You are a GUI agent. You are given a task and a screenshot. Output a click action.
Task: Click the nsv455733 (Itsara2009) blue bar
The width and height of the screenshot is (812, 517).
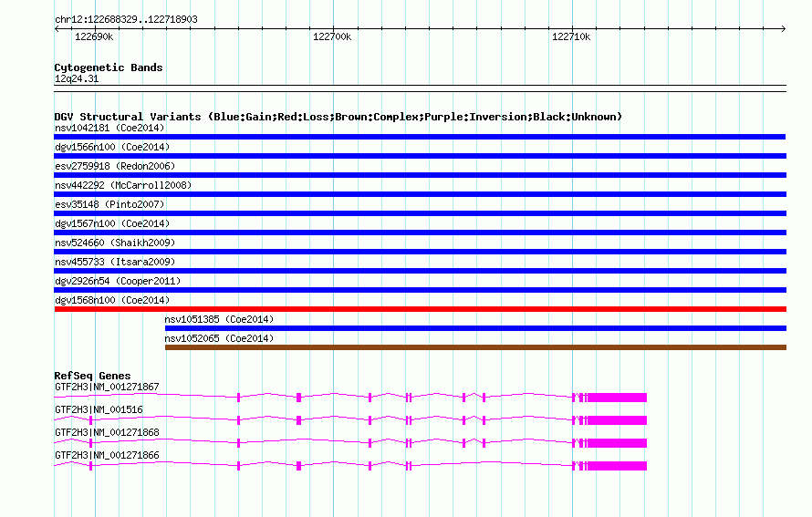[420, 271]
